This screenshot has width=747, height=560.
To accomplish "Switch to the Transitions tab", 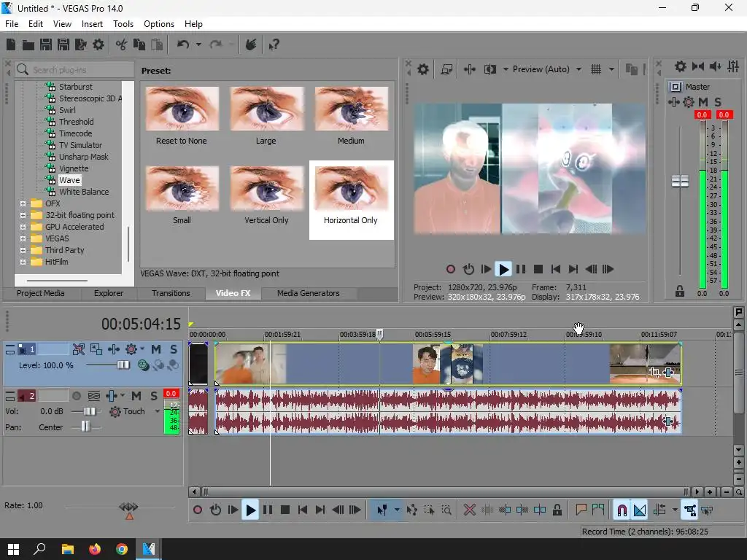I will pos(171,293).
